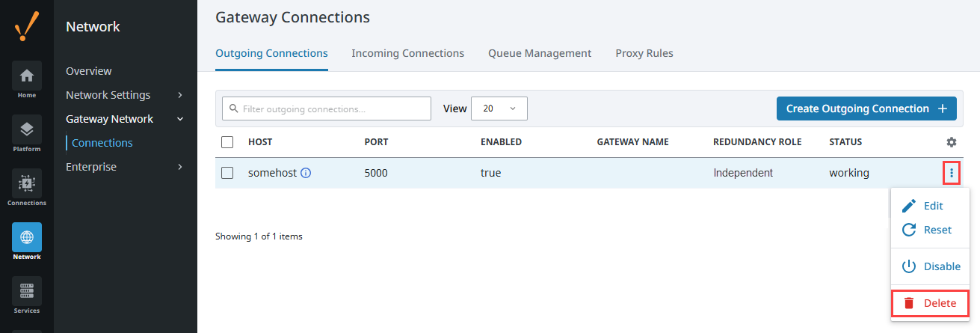Click the orange application logo
Screen dimensions: 980x333
point(27,27)
